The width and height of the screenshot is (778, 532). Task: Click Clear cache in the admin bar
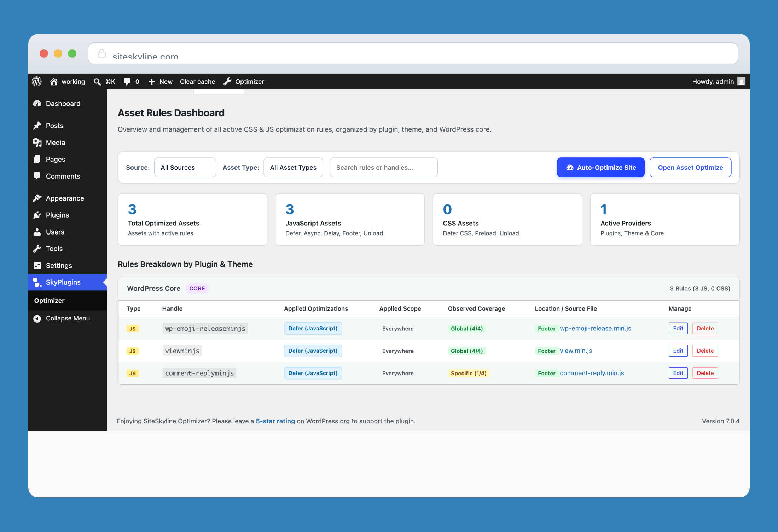(197, 82)
